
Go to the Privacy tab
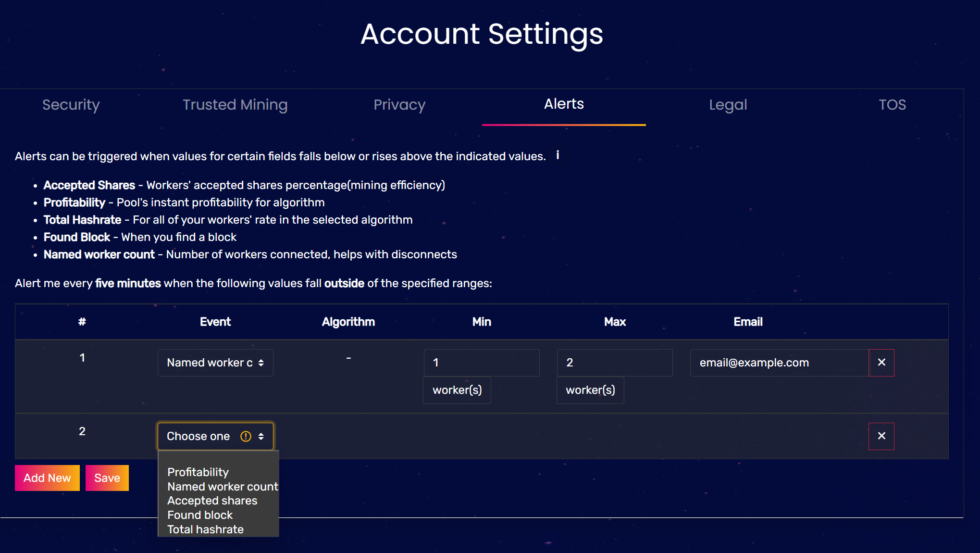pos(399,105)
